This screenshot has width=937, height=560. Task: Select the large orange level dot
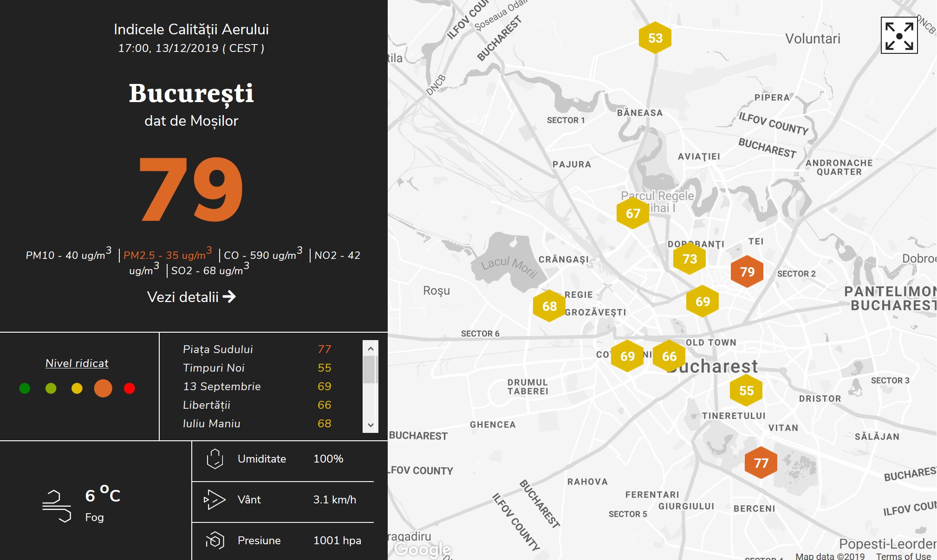coord(103,388)
